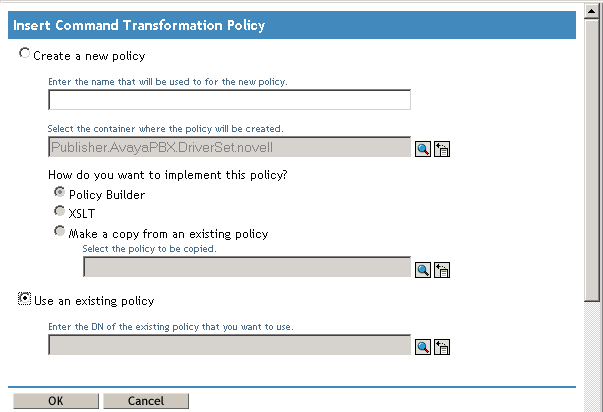Open the history icon beside existing policy DN field

coord(441,346)
